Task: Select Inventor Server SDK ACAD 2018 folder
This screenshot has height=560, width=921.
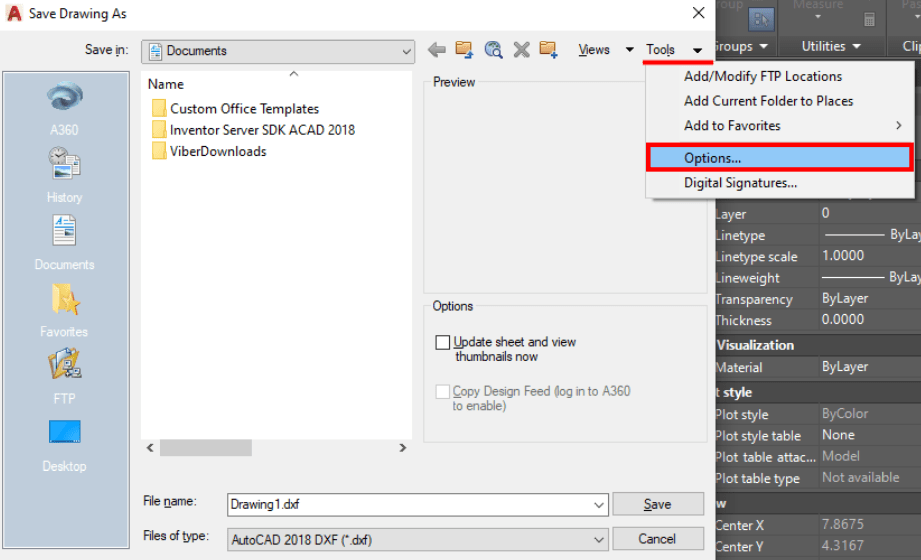Action: tap(253, 130)
